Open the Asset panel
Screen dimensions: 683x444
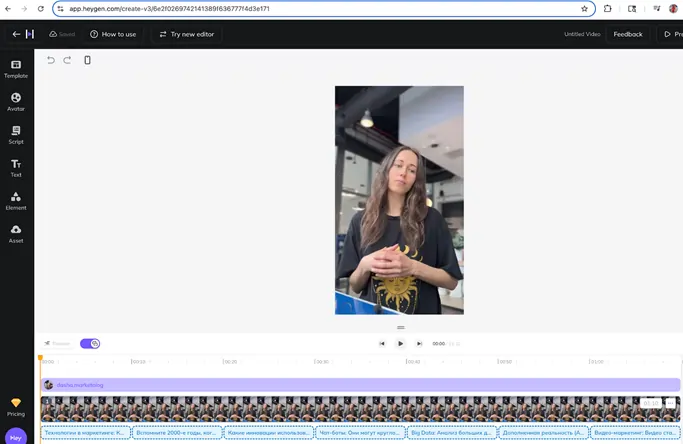(x=16, y=233)
